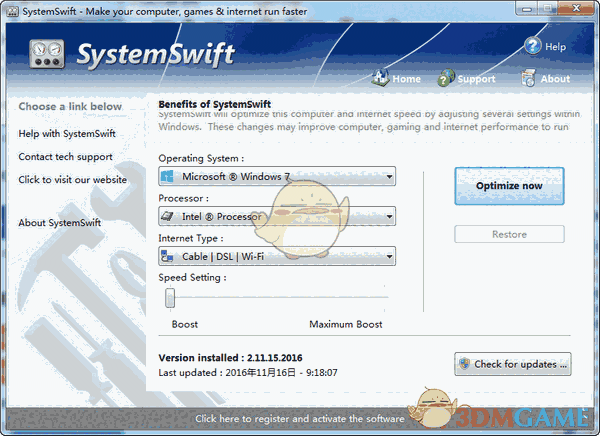Click the Version installed : 2.11.15.2016 text
The width and height of the screenshot is (600, 436).
230,358
